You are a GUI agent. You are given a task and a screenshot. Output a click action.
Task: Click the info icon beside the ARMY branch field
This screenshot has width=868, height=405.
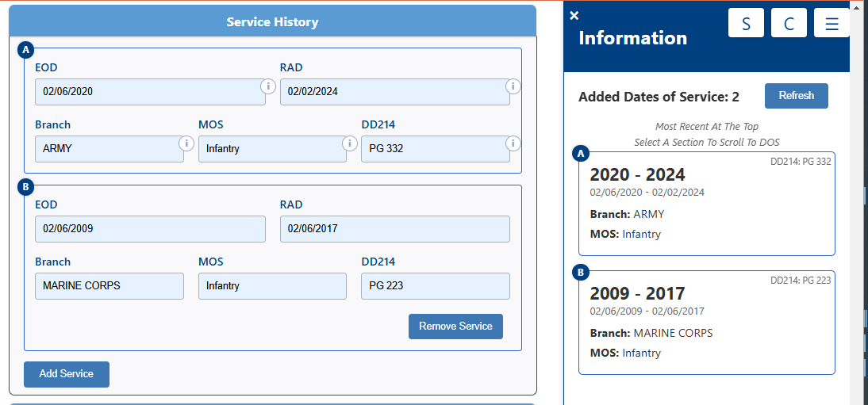(186, 144)
